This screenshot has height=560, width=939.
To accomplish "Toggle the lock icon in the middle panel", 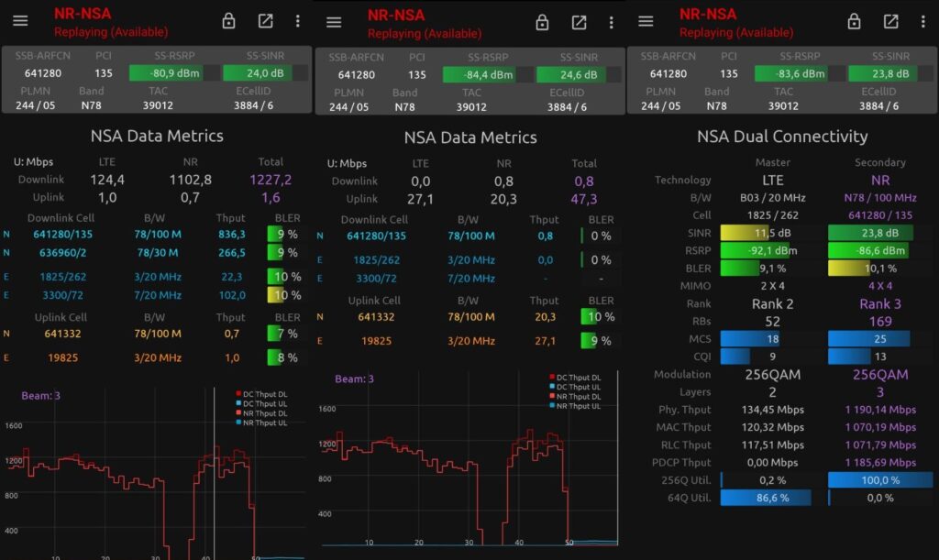I will pos(543,23).
